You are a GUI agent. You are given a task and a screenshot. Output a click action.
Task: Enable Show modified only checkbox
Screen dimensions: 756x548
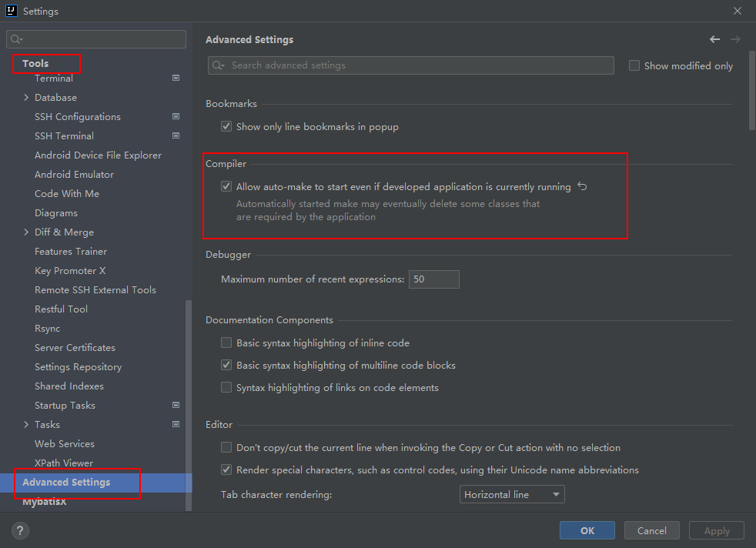click(x=634, y=65)
